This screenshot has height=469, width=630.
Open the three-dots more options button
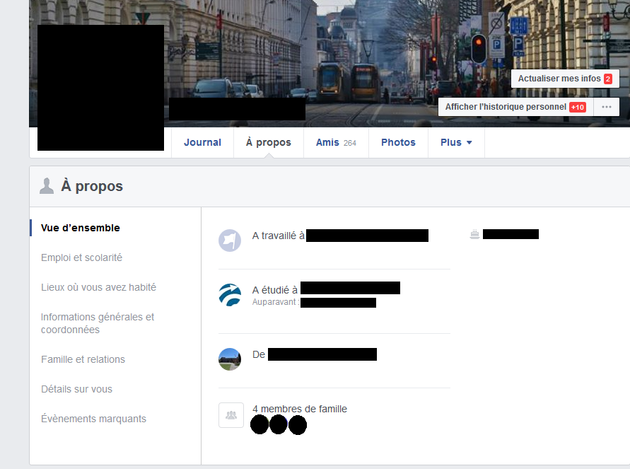606,107
